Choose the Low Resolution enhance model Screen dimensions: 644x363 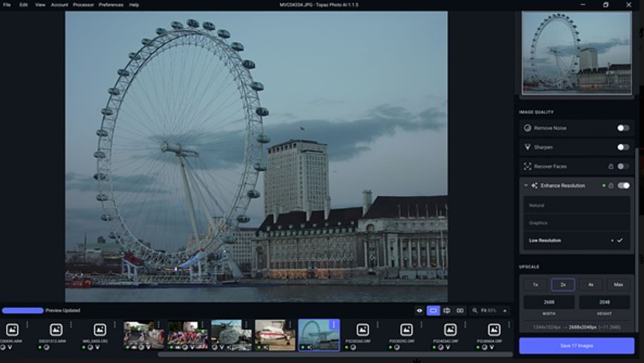576,240
